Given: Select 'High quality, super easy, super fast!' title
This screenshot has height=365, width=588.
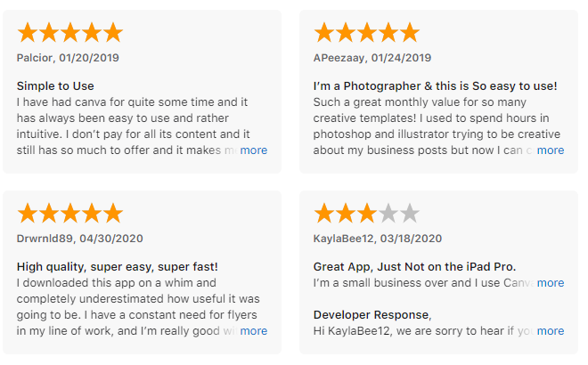Looking at the screenshot, I should (117, 267).
